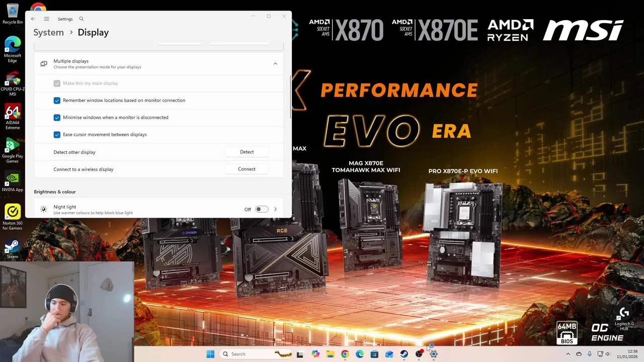644x362 pixels.
Task: Go back with the Settings back arrow
Action: (x=33, y=19)
